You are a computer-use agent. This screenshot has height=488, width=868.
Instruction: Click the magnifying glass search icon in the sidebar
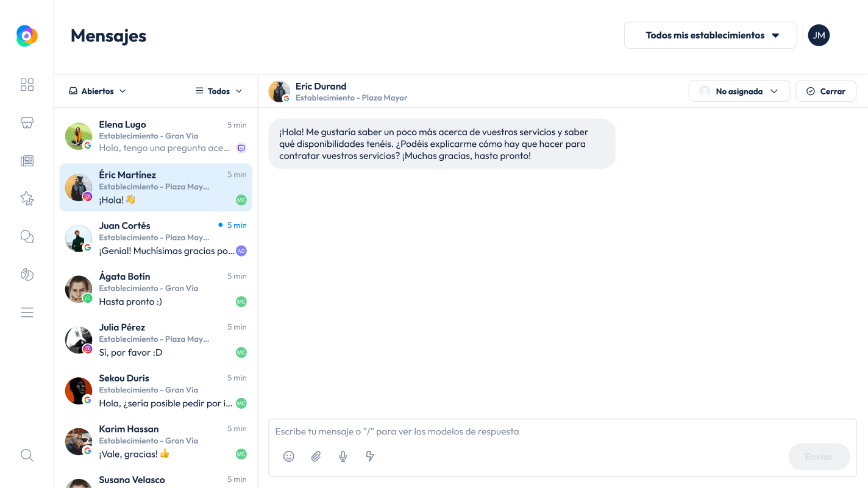(x=27, y=455)
